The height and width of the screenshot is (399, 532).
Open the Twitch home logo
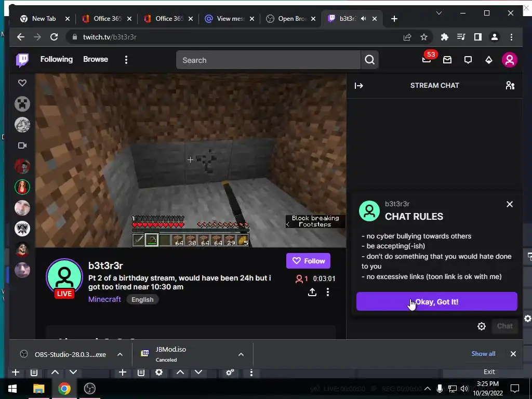(x=22, y=60)
